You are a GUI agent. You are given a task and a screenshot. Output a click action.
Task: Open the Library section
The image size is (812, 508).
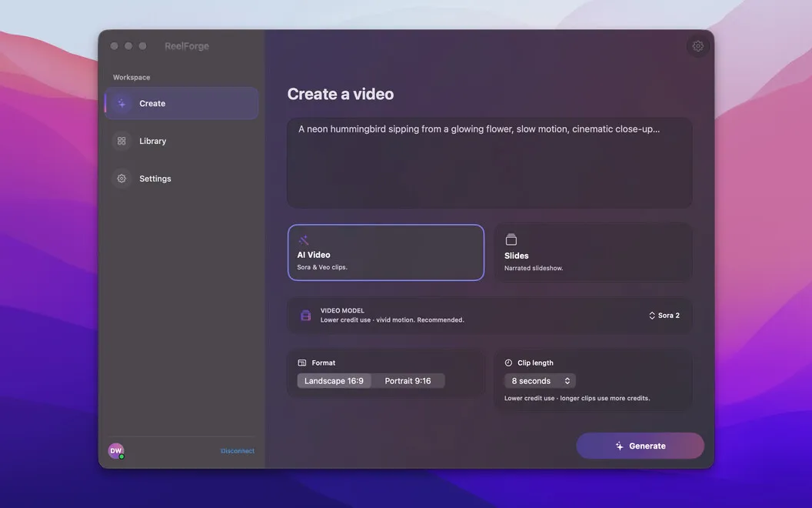coord(181,141)
